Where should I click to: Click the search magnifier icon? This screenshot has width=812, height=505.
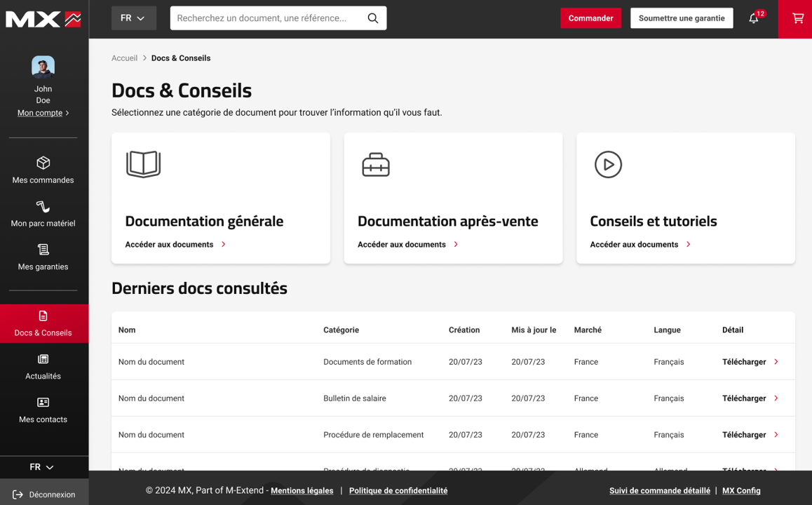tap(372, 18)
